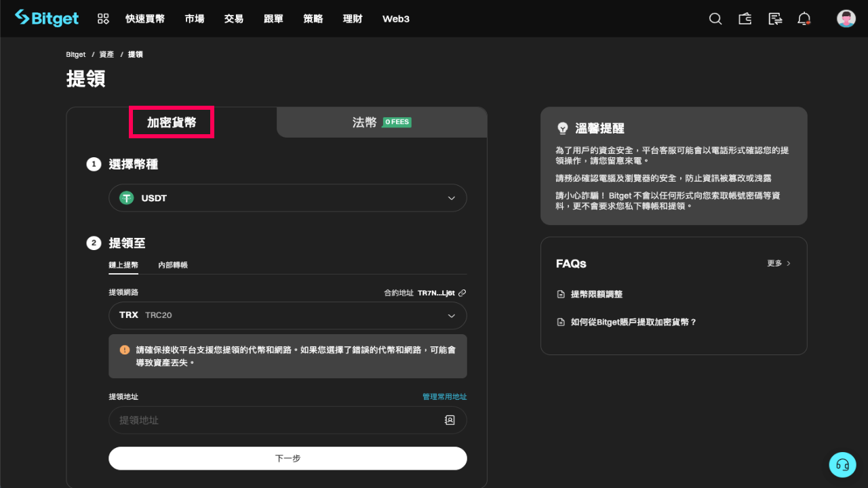Click the 下一步 button

tap(288, 458)
